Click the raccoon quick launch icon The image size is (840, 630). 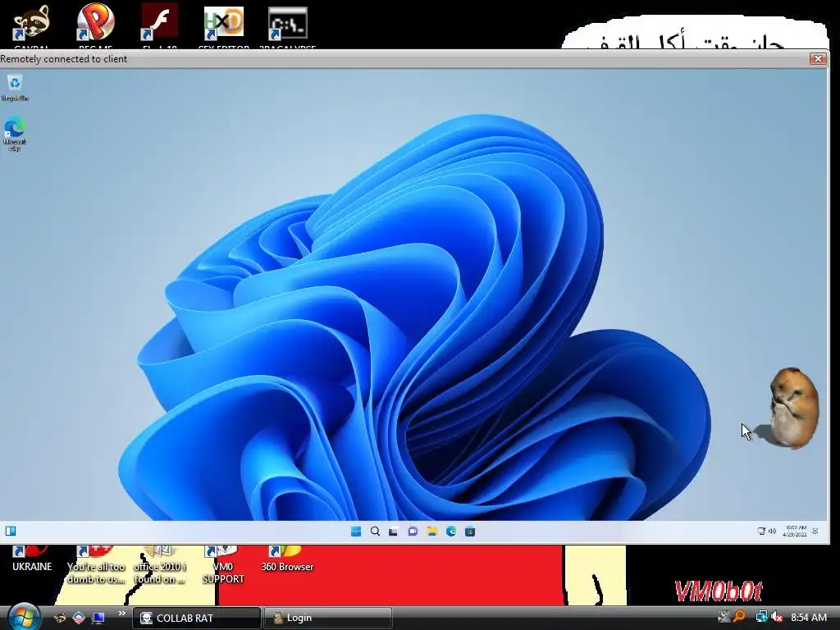(x=60, y=618)
